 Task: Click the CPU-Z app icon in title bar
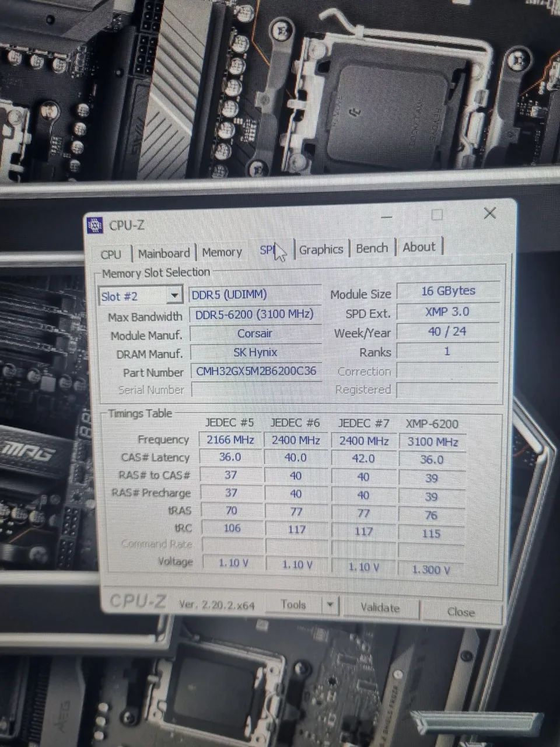coord(94,225)
